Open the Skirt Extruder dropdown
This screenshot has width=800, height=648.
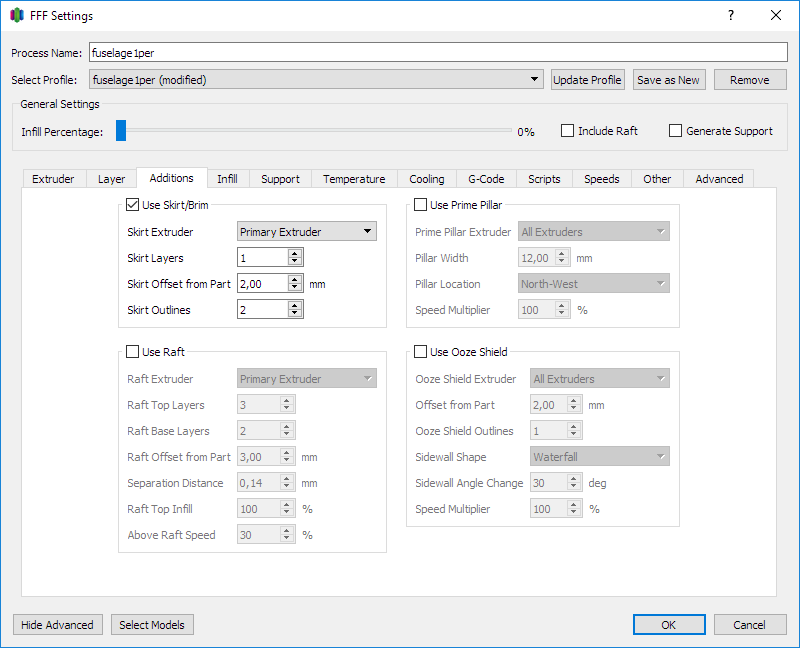tap(307, 232)
